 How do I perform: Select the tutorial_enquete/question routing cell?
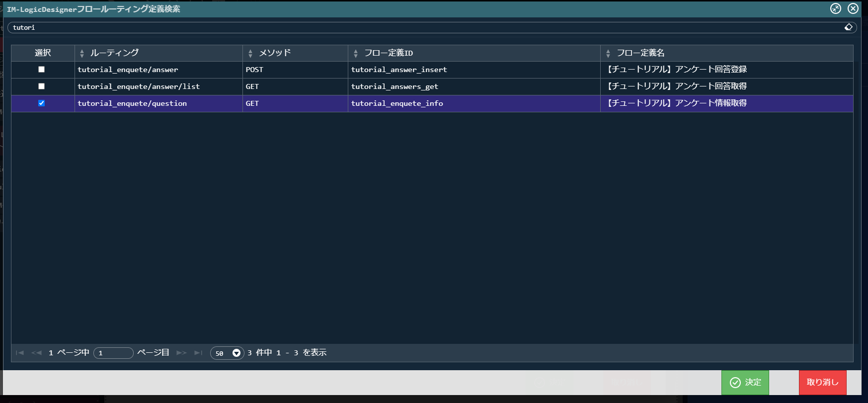pos(158,103)
